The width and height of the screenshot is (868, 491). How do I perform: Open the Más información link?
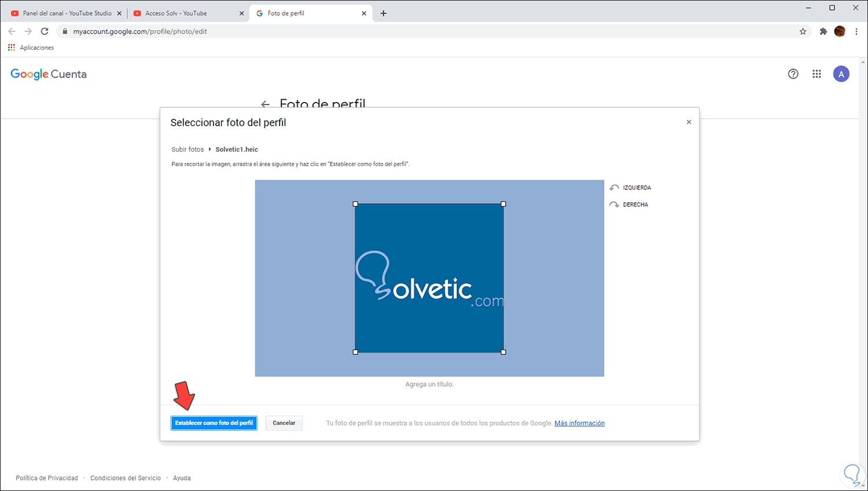579,423
